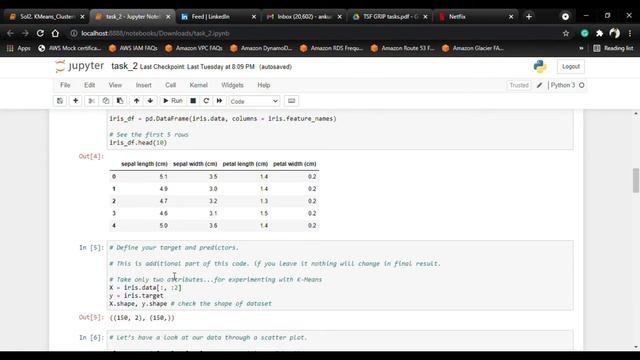Close the LinkedIn tab
The image size is (640, 360).
(254, 17)
